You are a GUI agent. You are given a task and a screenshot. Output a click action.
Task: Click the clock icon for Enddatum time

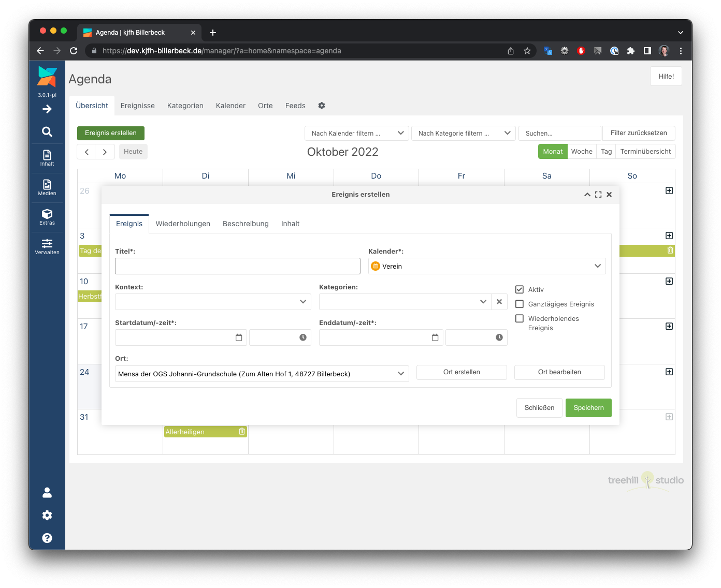click(x=499, y=337)
